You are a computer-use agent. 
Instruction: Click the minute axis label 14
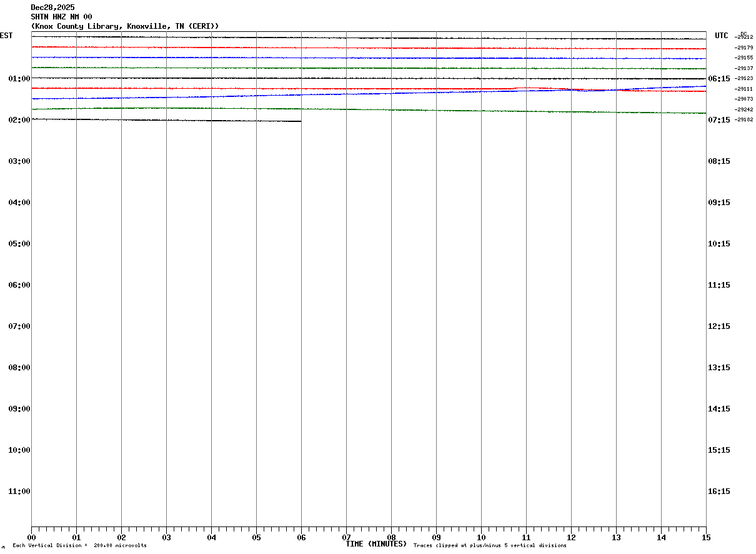pos(661,538)
